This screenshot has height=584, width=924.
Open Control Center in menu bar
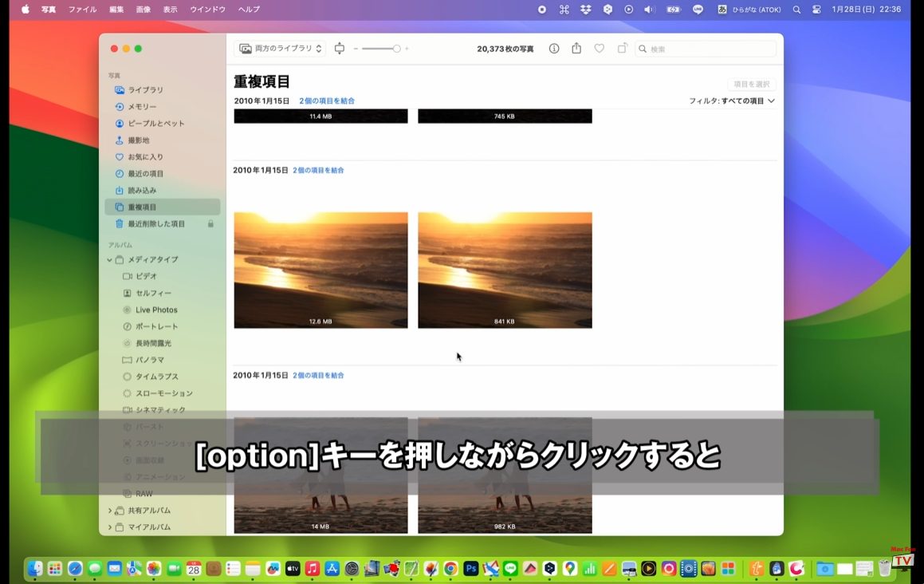point(816,10)
